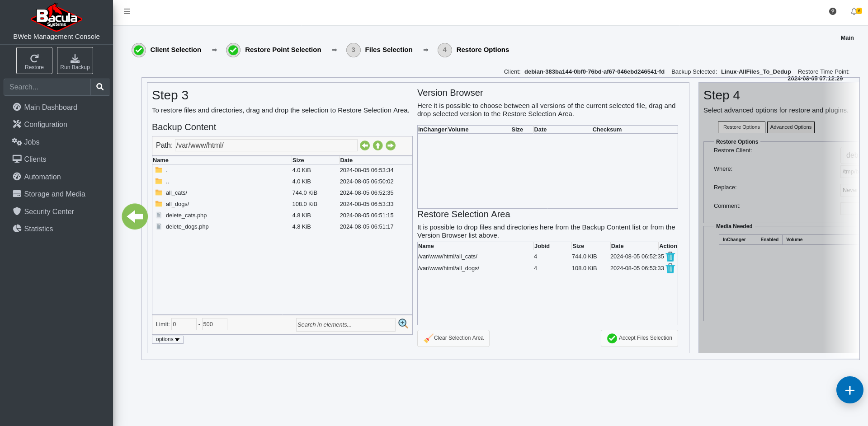Open Security Center section

(49, 211)
